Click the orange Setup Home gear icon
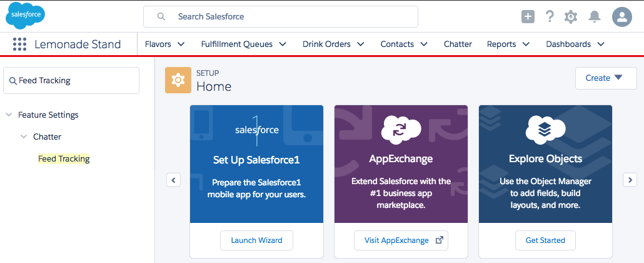Image resolution: width=644 pixels, height=263 pixels. tap(178, 80)
